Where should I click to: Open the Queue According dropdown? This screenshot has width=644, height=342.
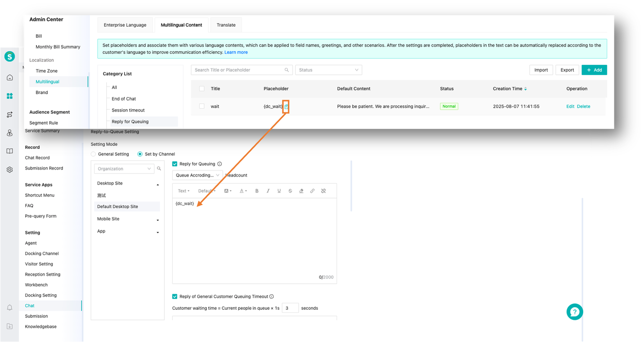click(x=197, y=175)
